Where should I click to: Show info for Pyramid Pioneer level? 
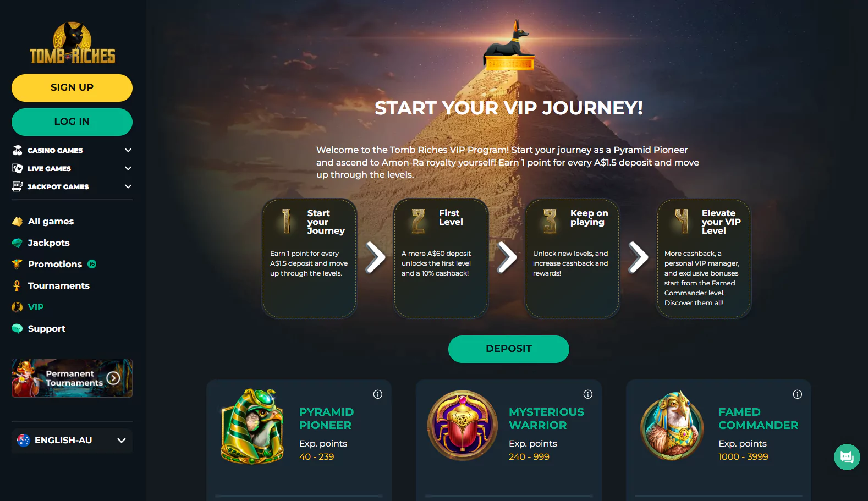(x=378, y=394)
